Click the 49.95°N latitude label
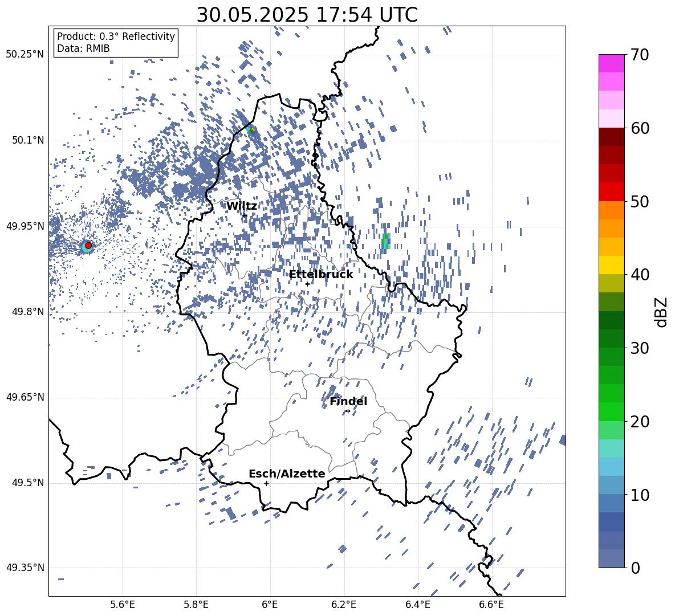 [25, 226]
